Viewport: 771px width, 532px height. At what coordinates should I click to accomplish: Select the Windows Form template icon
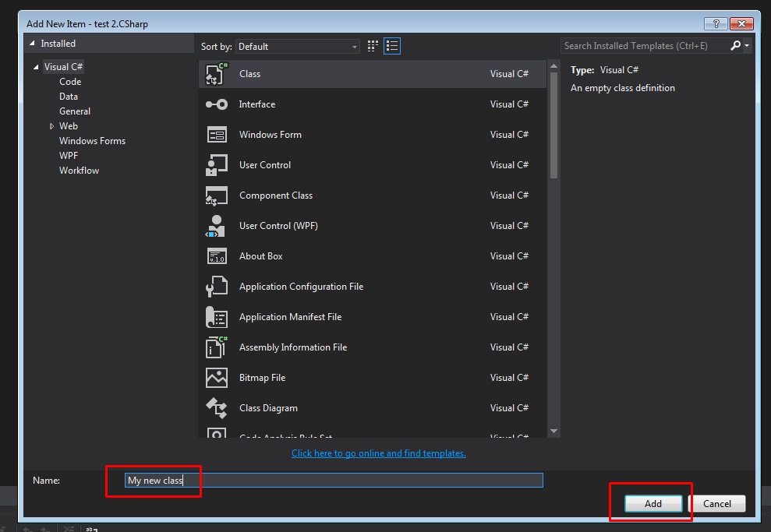click(217, 135)
